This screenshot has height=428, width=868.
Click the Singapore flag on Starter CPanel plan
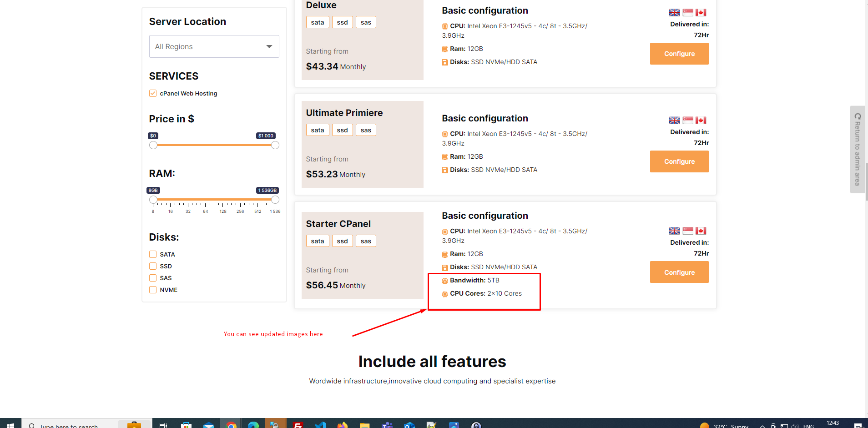(688, 231)
